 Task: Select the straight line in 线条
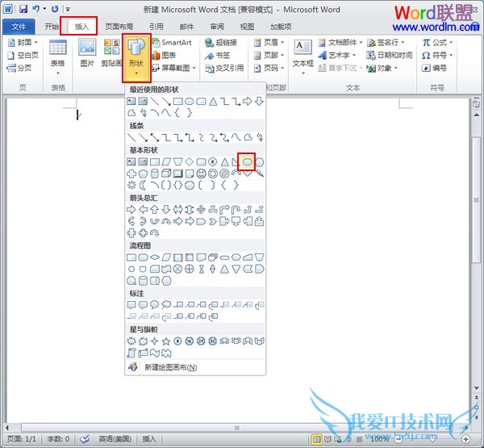131,137
